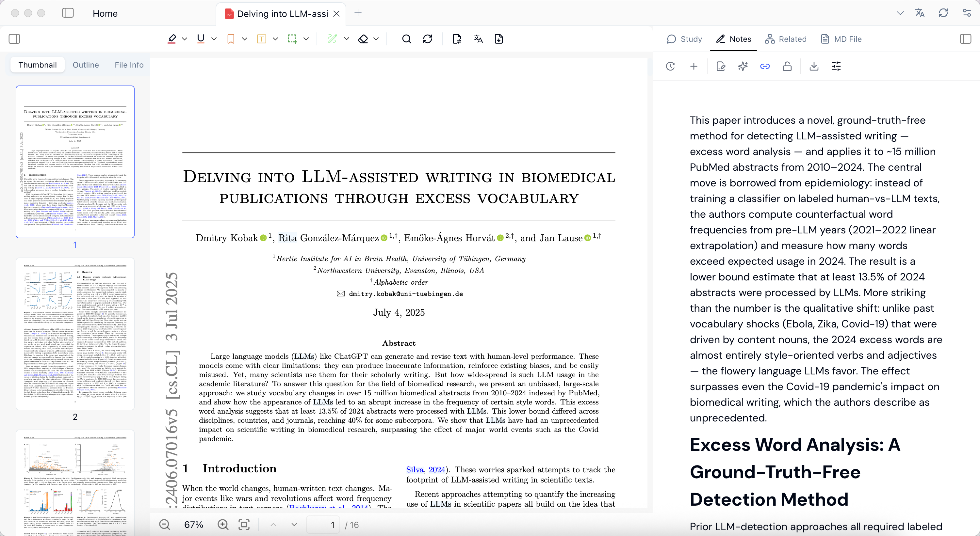The height and width of the screenshot is (536, 980).
Task: Select the orange bookmark tool
Action: pos(231,39)
